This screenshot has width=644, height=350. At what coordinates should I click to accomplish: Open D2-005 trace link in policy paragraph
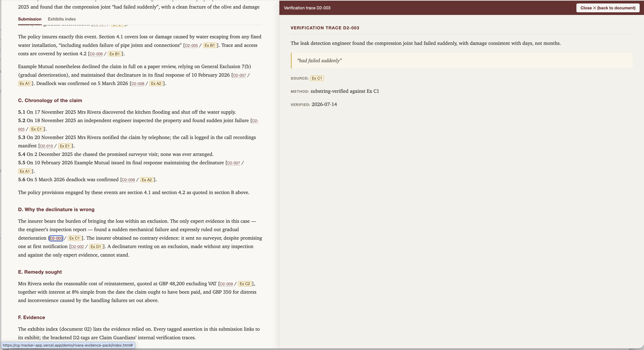pyautogui.click(x=191, y=46)
